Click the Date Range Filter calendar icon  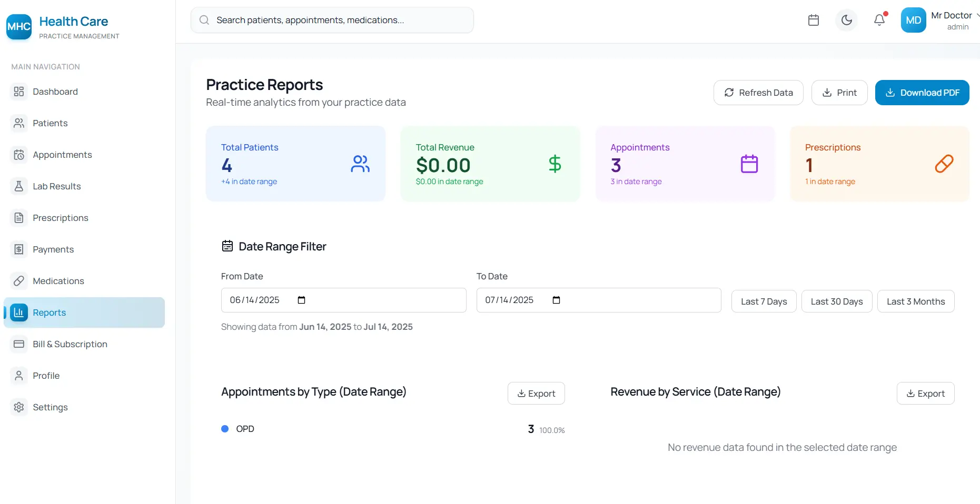(x=227, y=246)
